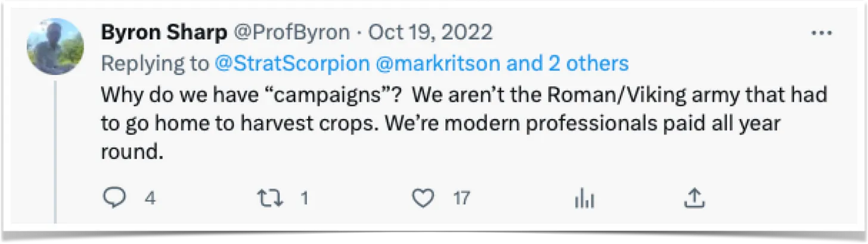Visit the @markritson mention link
This screenshot has width=868, height=244.
tap(446, 63)
